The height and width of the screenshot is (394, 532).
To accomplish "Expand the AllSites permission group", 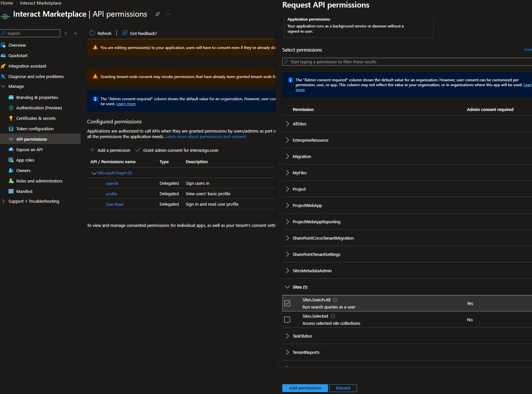I will pos(287,124).
